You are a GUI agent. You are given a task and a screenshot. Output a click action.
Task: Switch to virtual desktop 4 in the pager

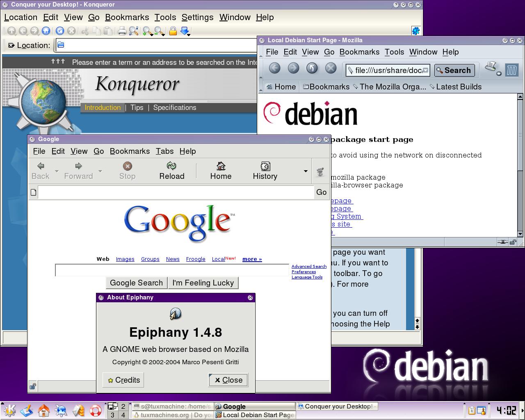click(123, 415)
